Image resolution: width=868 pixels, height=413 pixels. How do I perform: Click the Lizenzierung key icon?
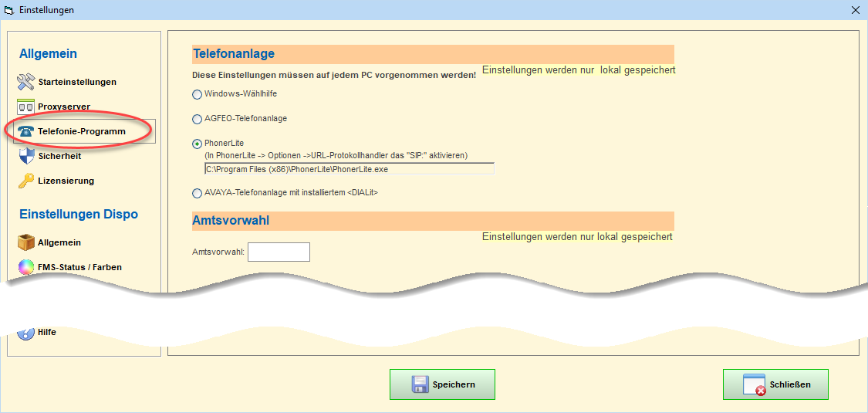[26, 181]
